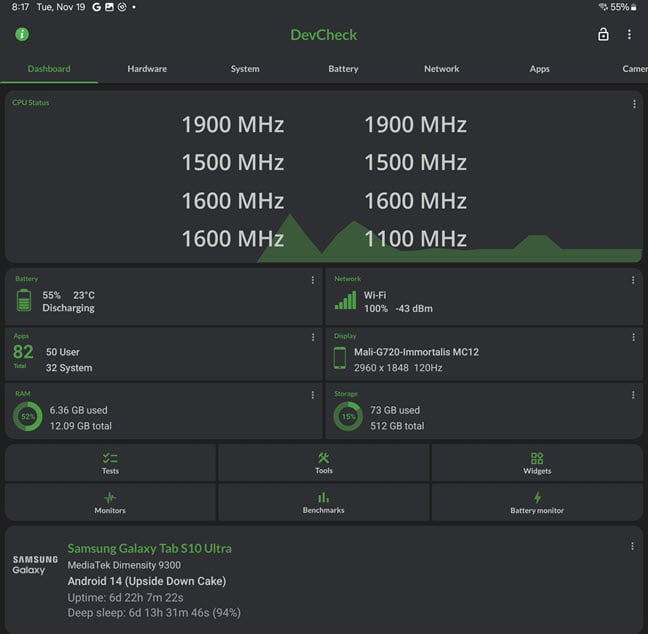Tap the Samsung Galaxy logo

tap(35, 565)
